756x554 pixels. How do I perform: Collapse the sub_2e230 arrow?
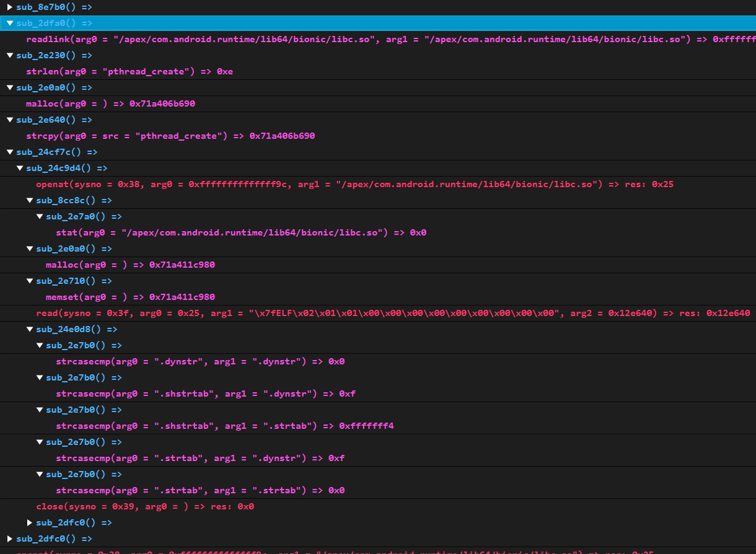10,55
